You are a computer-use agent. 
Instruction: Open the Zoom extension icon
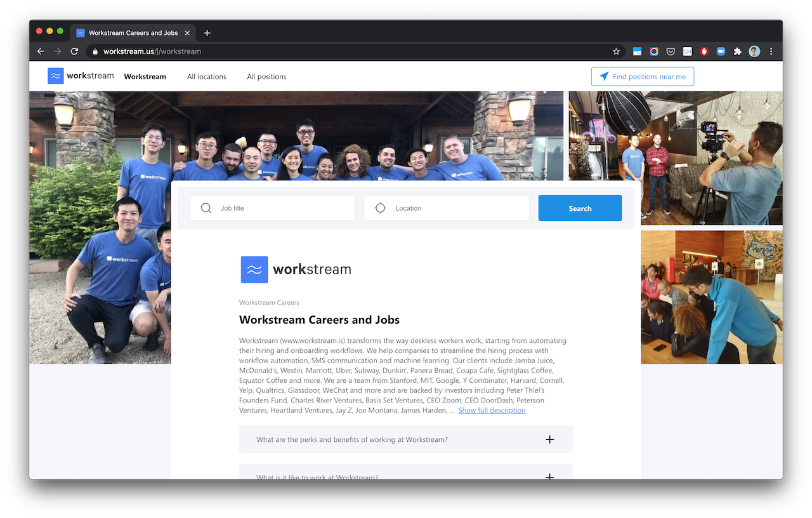721,51
